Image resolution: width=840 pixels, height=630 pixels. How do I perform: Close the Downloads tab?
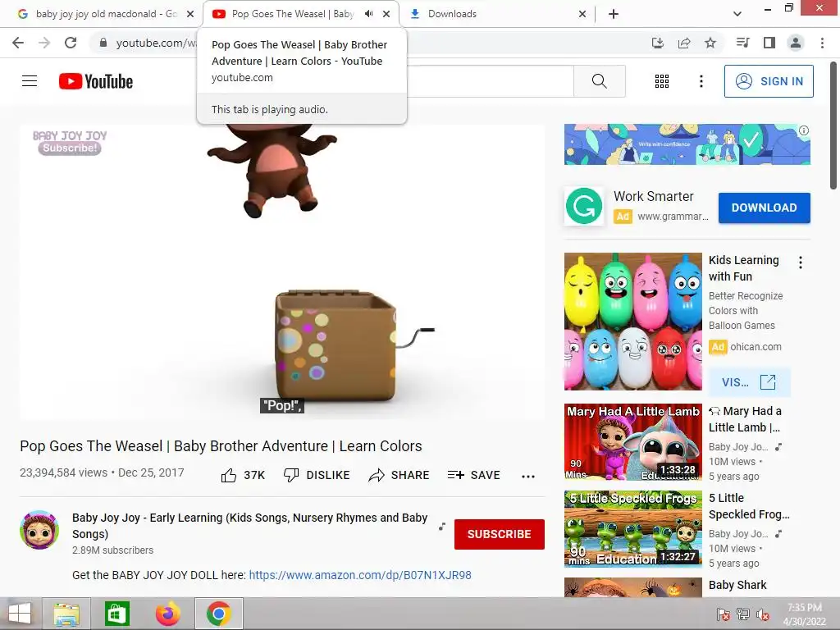582,14
